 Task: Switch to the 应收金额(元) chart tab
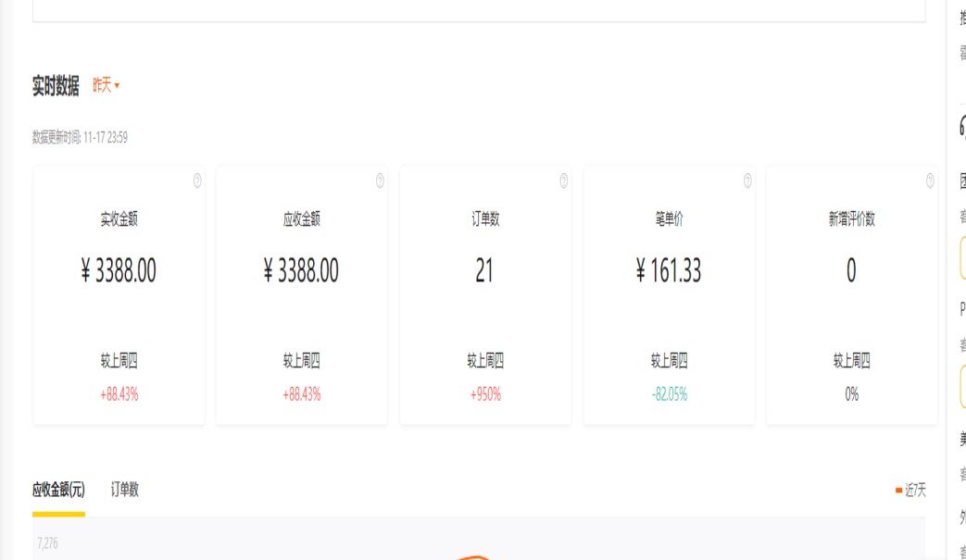coord(58,490)
